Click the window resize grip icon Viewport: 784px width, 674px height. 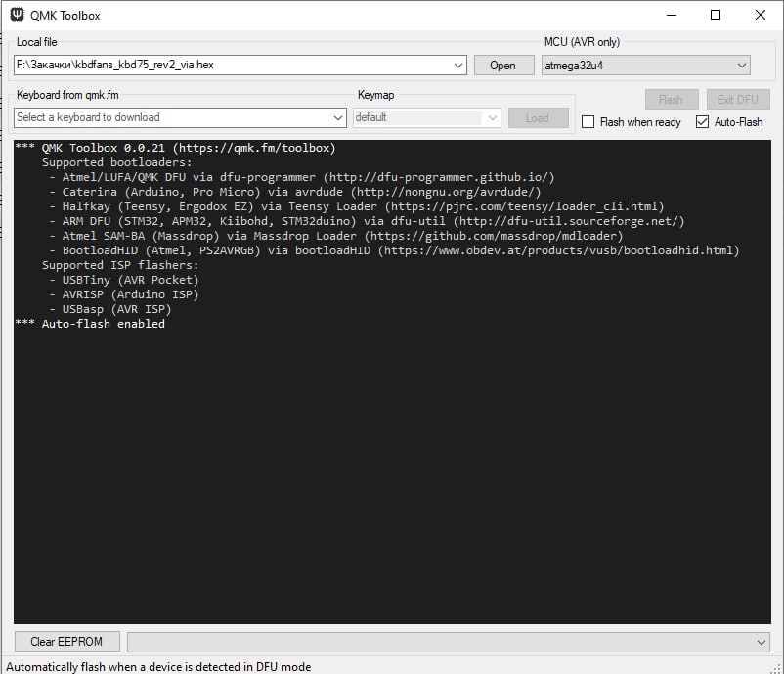click(x=776, y=668)
